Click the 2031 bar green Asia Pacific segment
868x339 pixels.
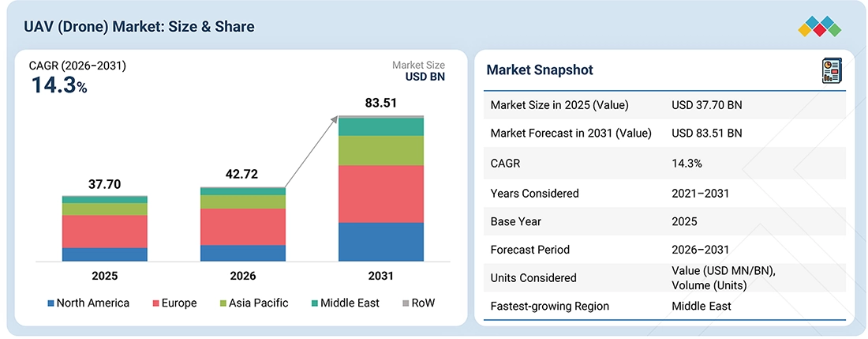381,151
